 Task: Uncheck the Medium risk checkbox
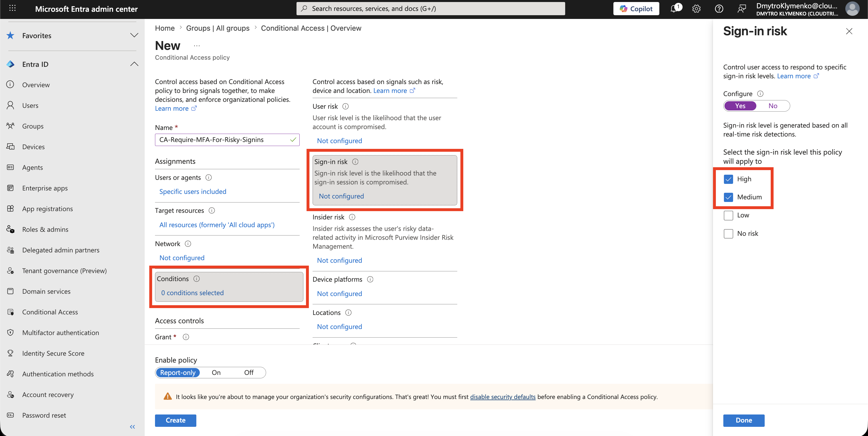tap(728, 197)
